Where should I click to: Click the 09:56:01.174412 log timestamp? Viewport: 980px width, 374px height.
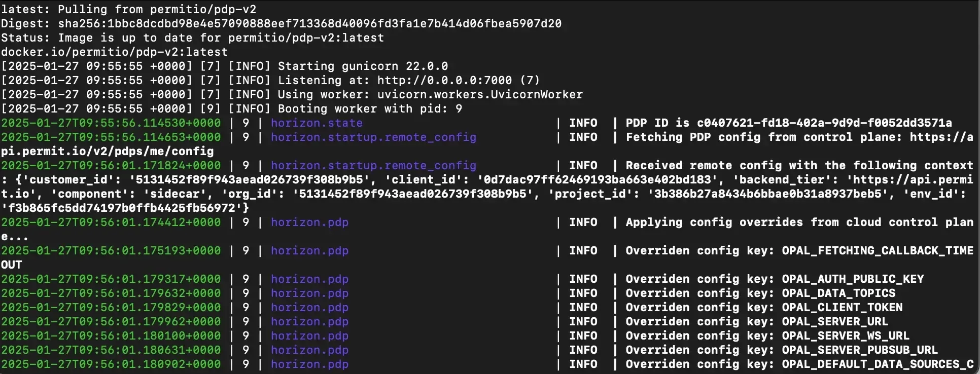pyautogui.click(x=111, y=222)
